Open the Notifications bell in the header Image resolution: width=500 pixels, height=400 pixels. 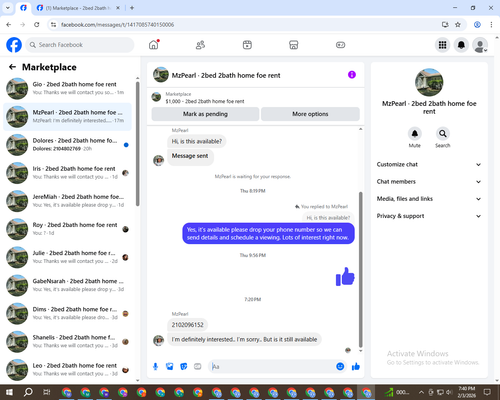pyautogui.click(x=461, y=45)
